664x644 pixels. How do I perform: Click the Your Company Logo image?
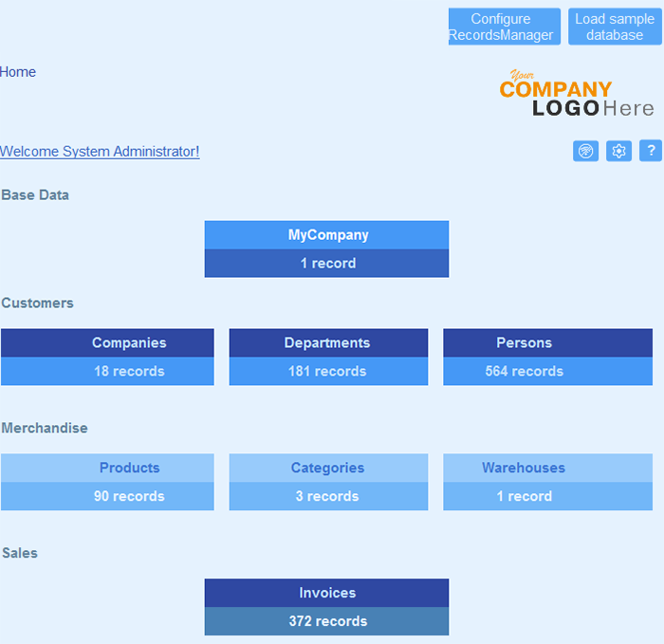tap(577, 95)
